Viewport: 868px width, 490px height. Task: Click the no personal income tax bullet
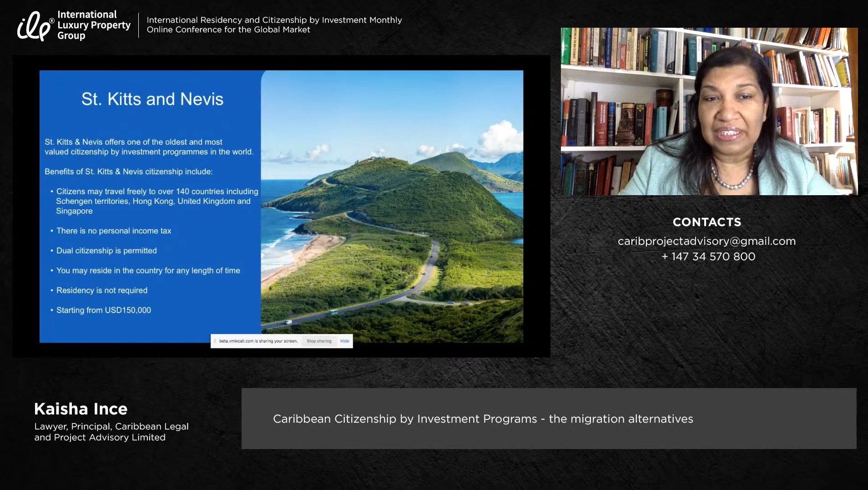coord(113,231)
